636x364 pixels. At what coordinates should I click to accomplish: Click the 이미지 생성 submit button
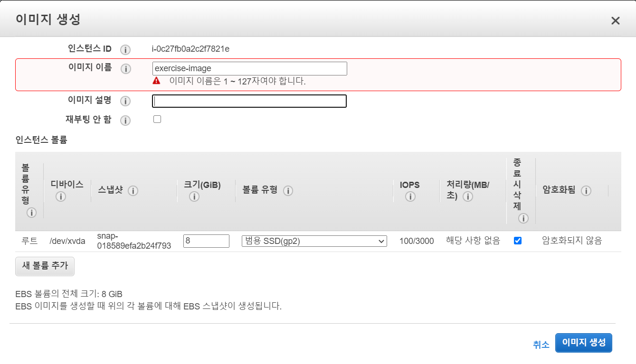point(583,343)
